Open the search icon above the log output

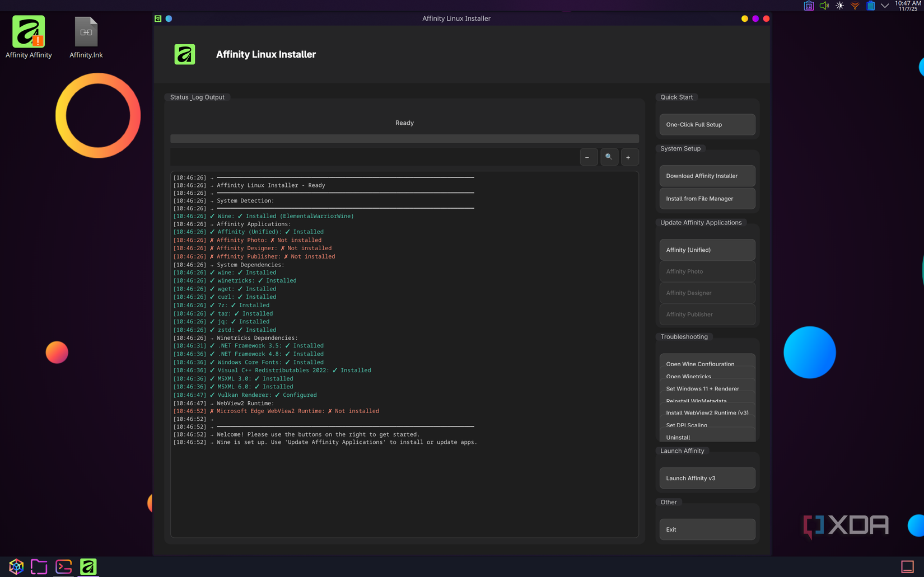609,157
